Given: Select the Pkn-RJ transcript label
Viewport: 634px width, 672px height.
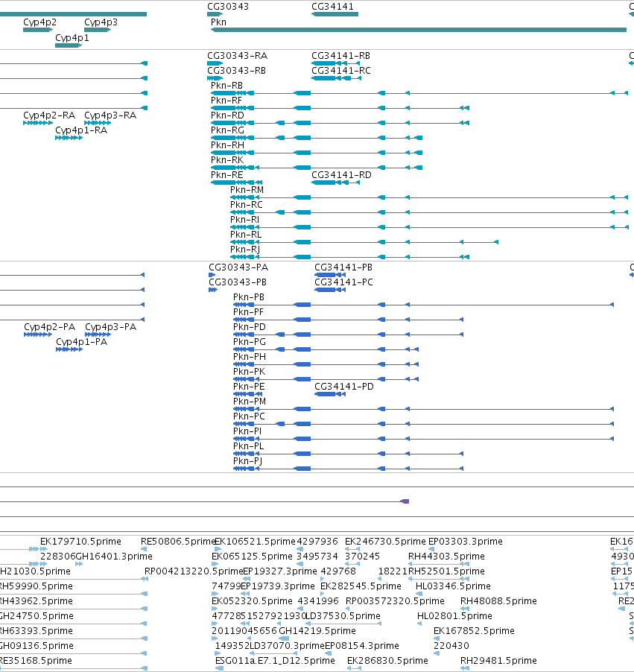Looking at the screenshot, I should pos(245,250).
